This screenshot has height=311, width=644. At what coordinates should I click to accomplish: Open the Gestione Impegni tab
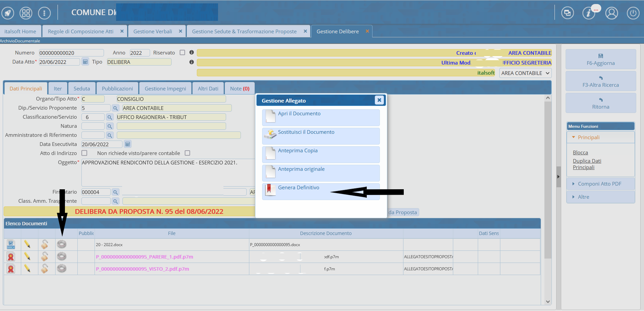[165, 89]
